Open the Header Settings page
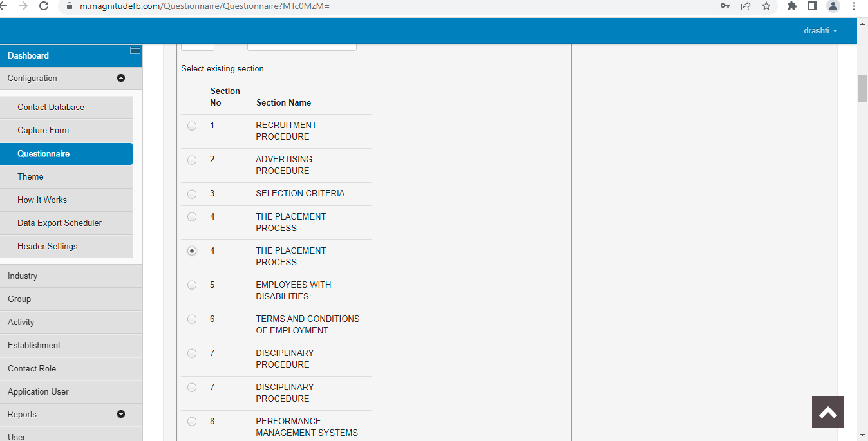 click(47, 247)
